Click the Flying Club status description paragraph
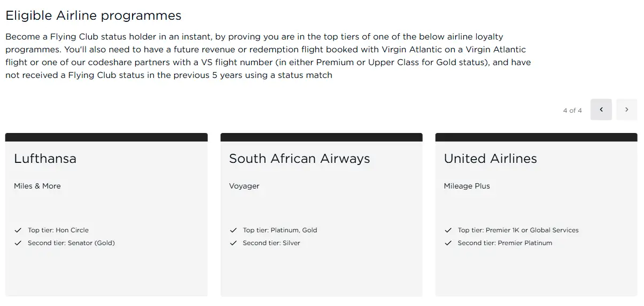 (x=267, y=56)
